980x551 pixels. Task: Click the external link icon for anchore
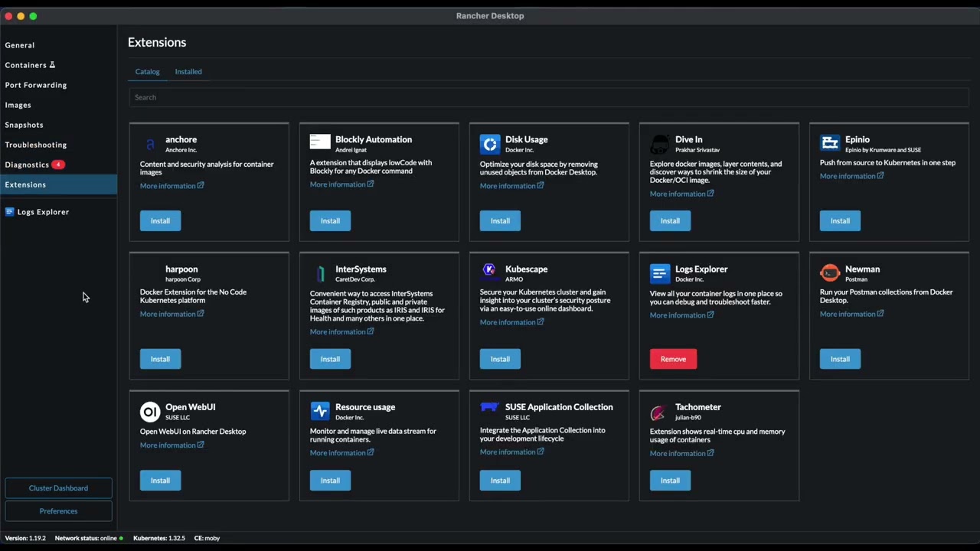pos(201,185)
